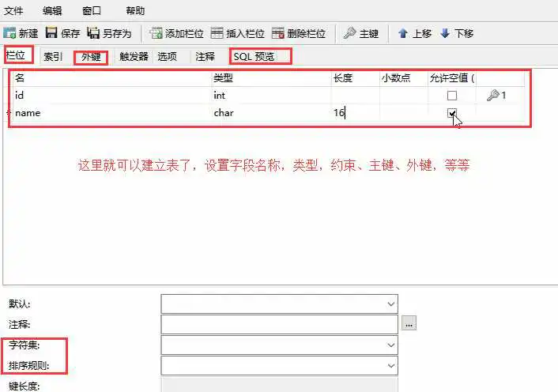The image size is (558, 392).
Task: Open the 排序规则 (Collation) dropdown
Action: point(391,366)
